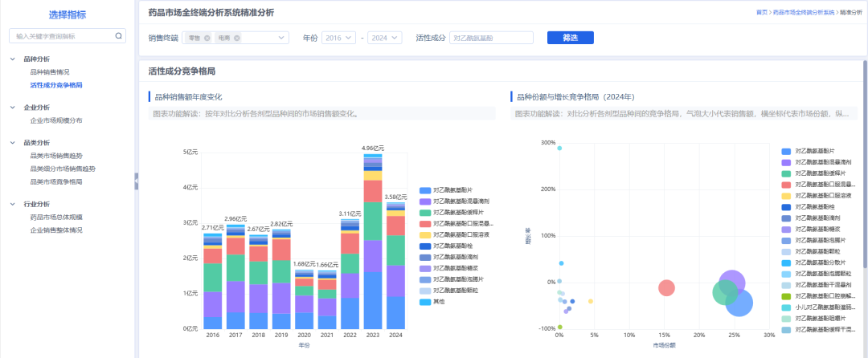This screenshot has width=868, height=358.
Task: Click the 品种份额与增长竞争格局（2024年） chart title
Action: point(575,96)
